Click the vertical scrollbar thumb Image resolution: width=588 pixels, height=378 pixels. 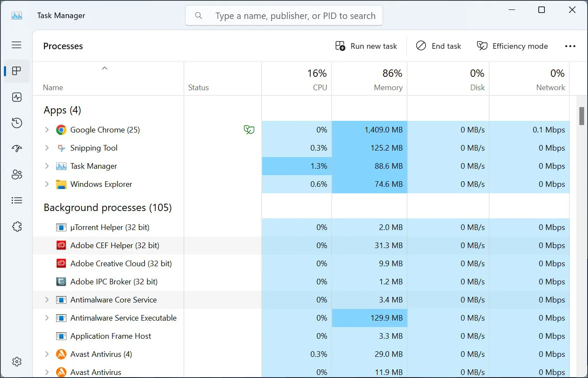[x=582, y=115]
